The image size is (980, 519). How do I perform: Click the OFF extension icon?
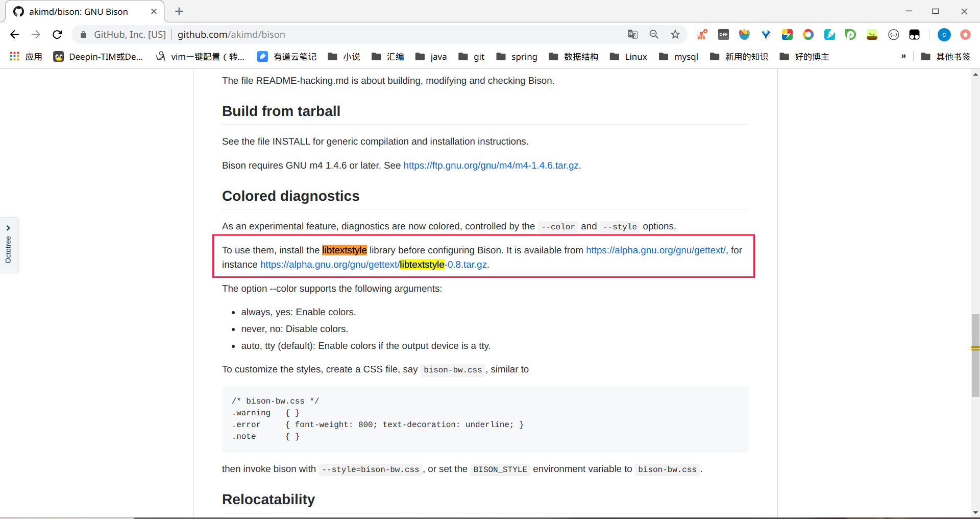pyautogui.click(x=723, y=34)
